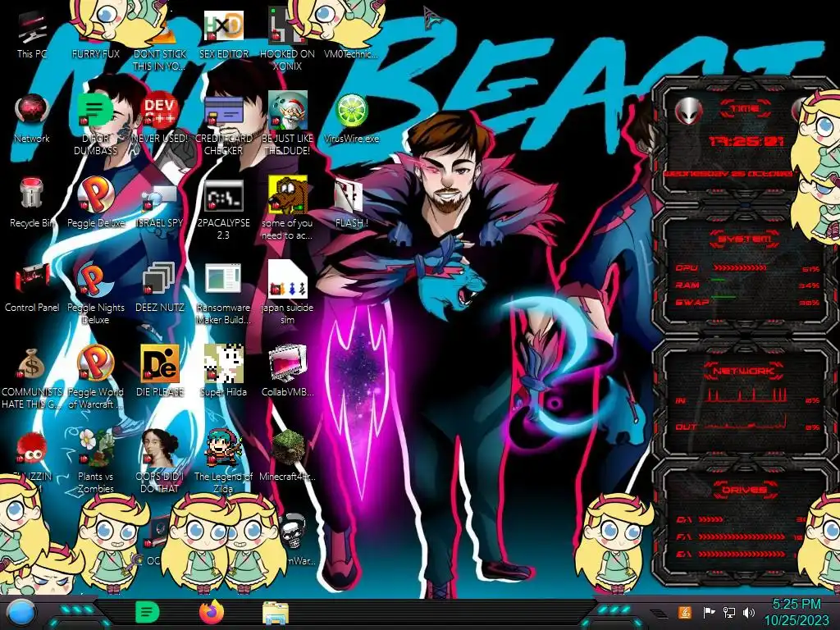Image resolution: width=840 pixels, height=630 pixels.
Task: Click the Alienware head logo in Time widget
Action: point(689,111)
